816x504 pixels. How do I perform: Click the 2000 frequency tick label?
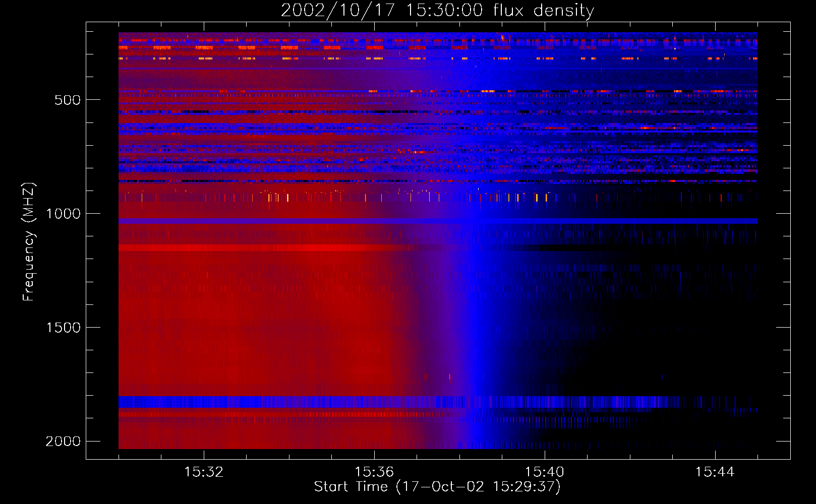pyautogui.click(x=63, y=442)
